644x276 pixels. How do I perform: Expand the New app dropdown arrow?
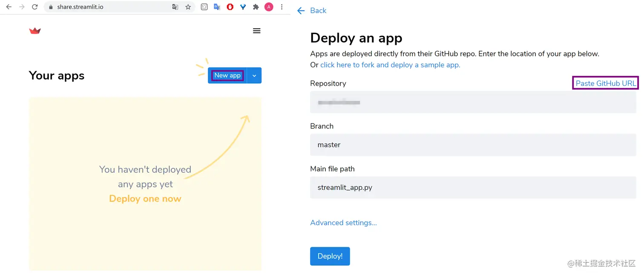(x=254, y=76)
